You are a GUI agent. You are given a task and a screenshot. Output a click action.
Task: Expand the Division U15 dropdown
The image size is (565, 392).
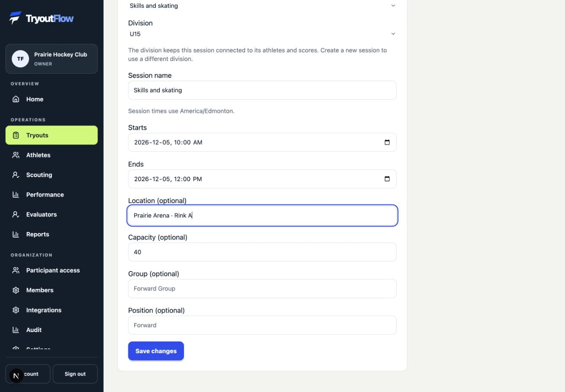click(x=262, y=34)
